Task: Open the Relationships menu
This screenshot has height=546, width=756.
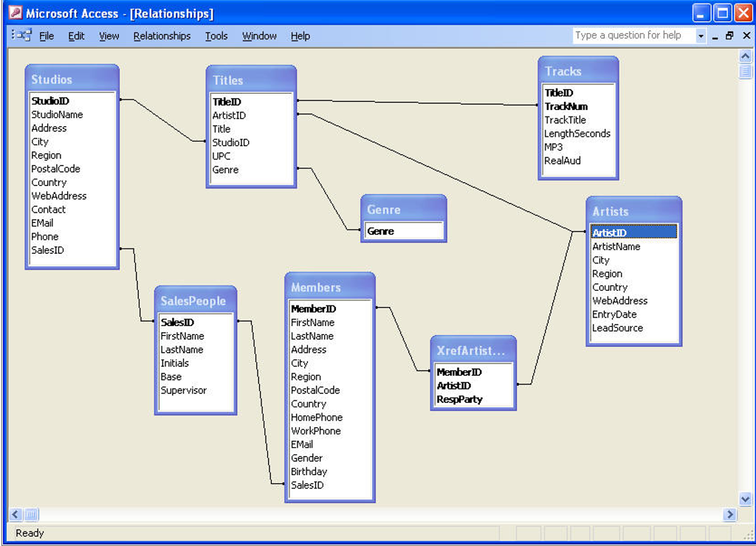Action: tap(162, 36)
